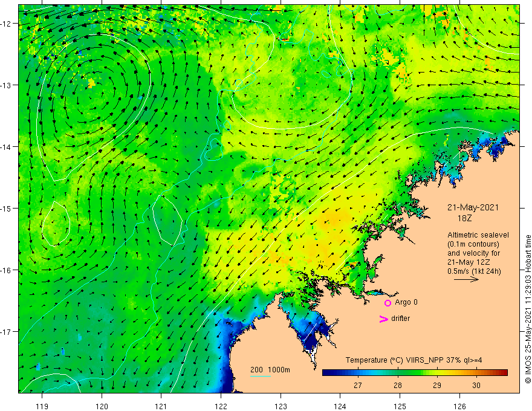Click the orange warm pixel at the large eddy center
The height and width of the screenshot is (411, 532).
coord(91,83)
